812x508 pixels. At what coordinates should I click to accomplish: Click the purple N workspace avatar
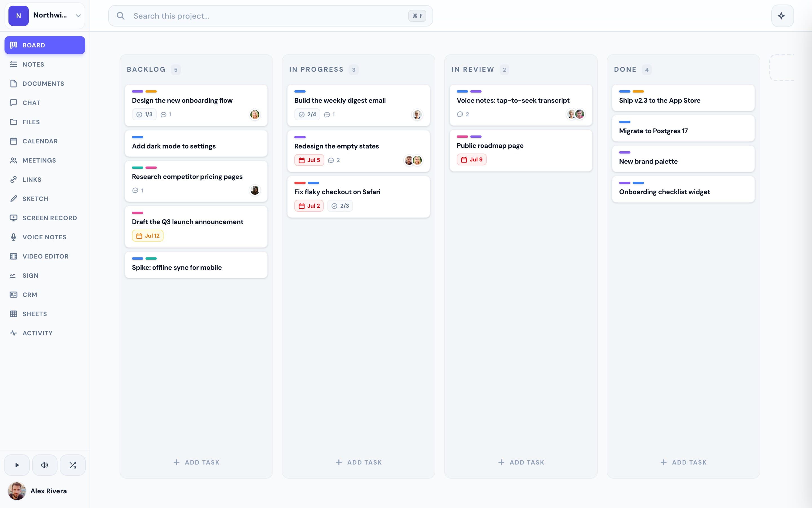(18, 16)
